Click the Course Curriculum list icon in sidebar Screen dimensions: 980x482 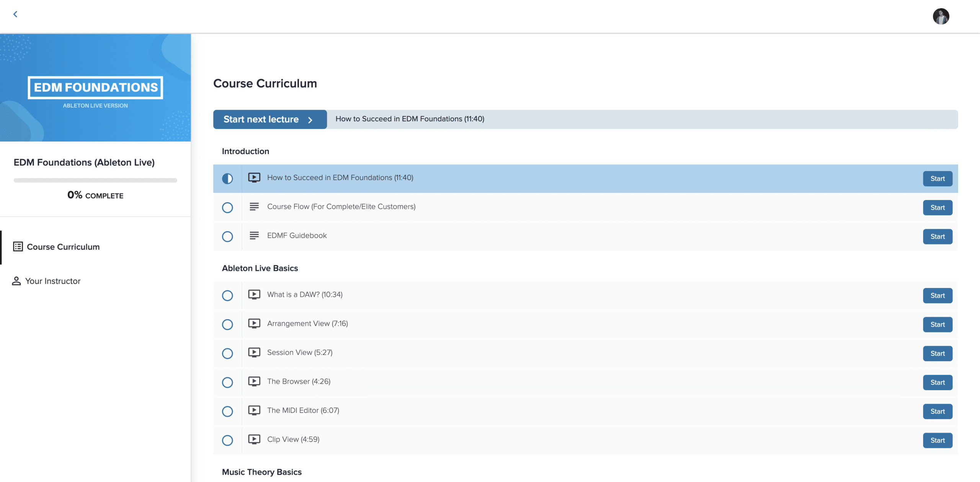coord(18,247)
